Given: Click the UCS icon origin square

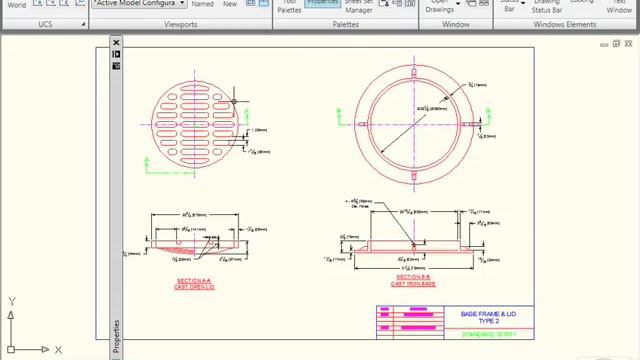Looking at the screenshot, I should pyautogui.click(x=11, y=349).
